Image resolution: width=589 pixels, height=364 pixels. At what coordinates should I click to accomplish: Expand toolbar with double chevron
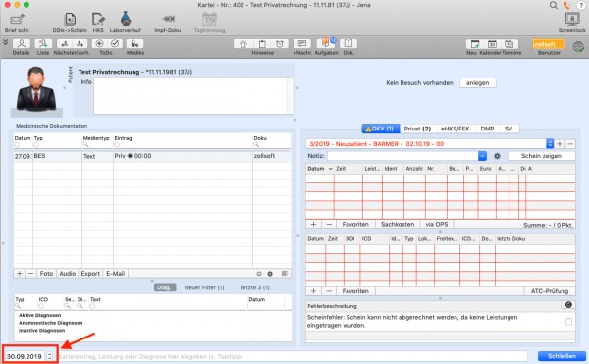coord(5,42)
